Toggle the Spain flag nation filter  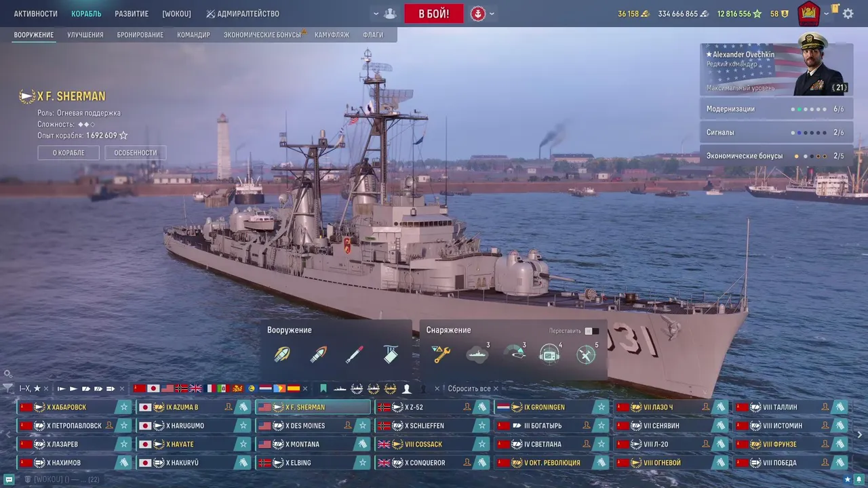(x=293, y=388)
